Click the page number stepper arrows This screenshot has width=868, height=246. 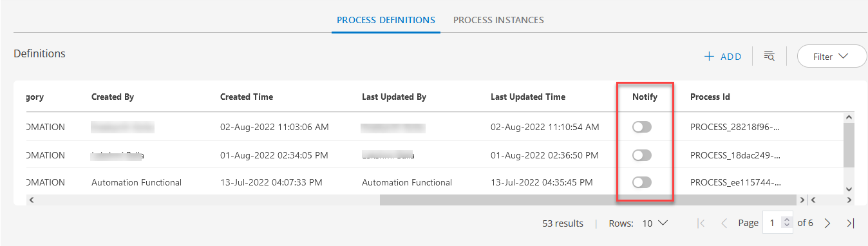786,223
